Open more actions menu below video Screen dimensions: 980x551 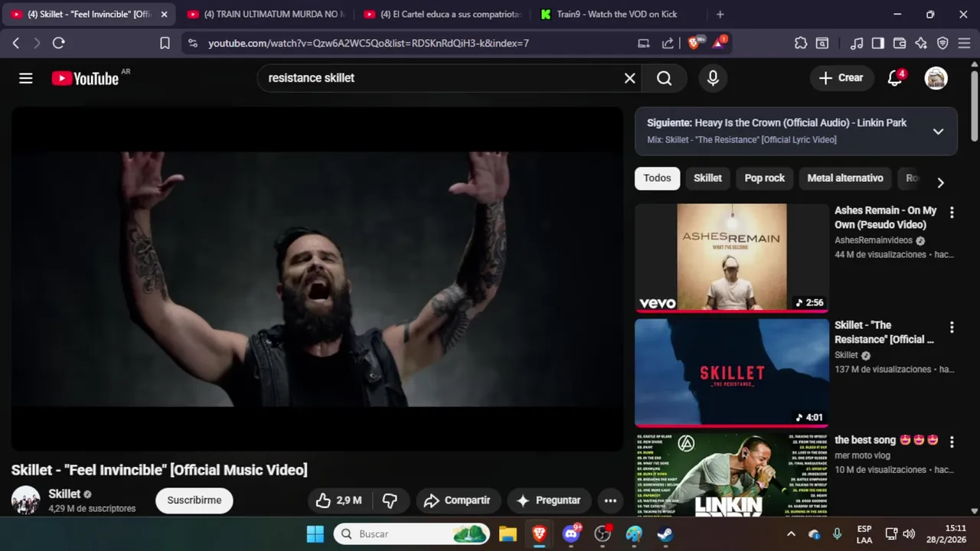[610, 500]
